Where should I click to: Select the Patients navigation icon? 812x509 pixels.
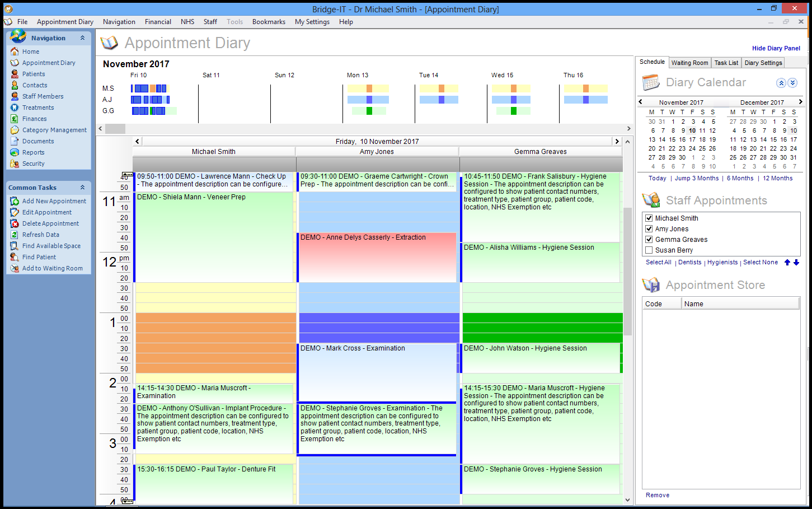coord(15,74)
